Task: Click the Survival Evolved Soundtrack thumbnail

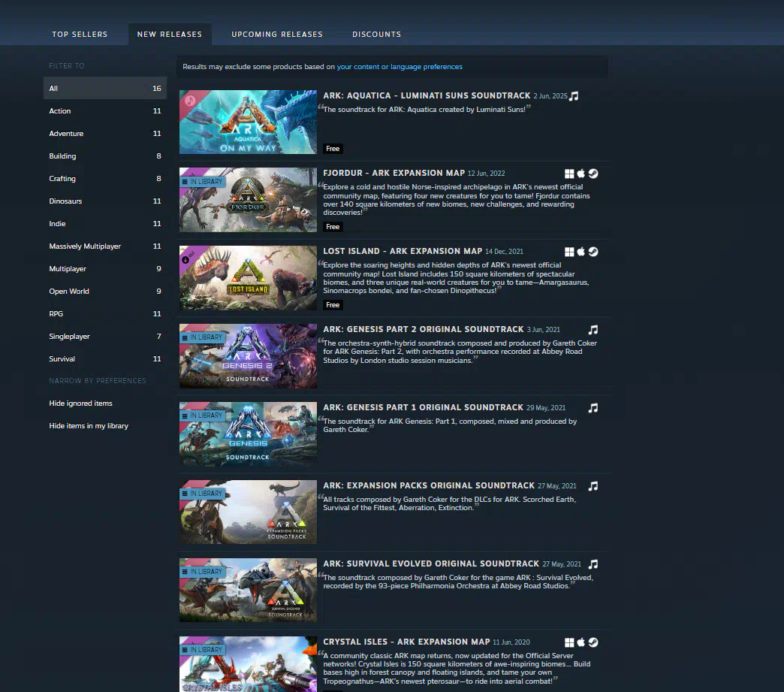Action: [x=248, y=590]
